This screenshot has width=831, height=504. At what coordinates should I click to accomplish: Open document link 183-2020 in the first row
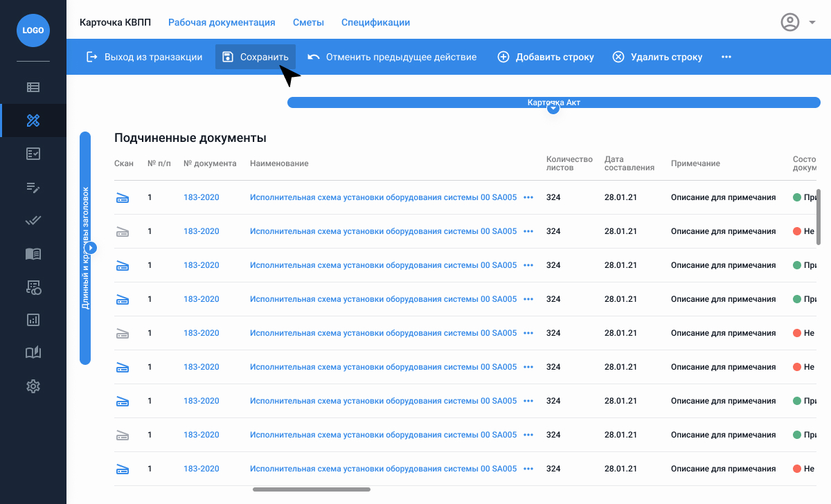coord(201,197)
